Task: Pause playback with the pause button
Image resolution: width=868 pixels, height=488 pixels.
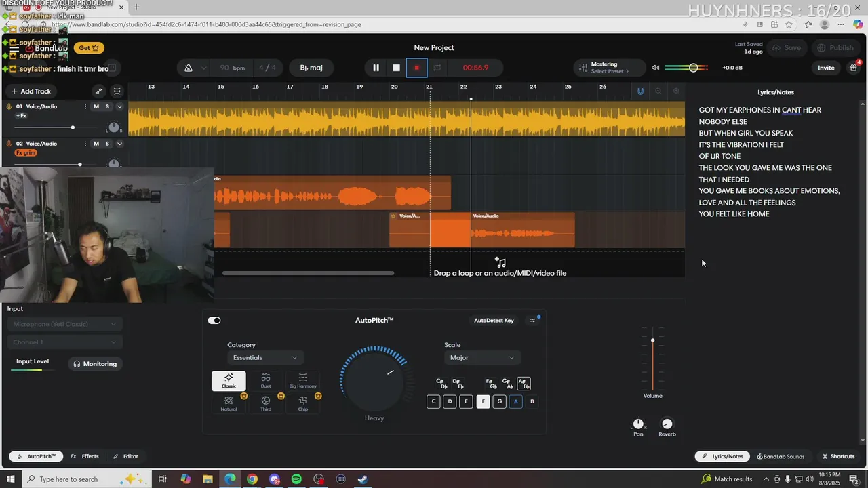Action: (376, 68)
